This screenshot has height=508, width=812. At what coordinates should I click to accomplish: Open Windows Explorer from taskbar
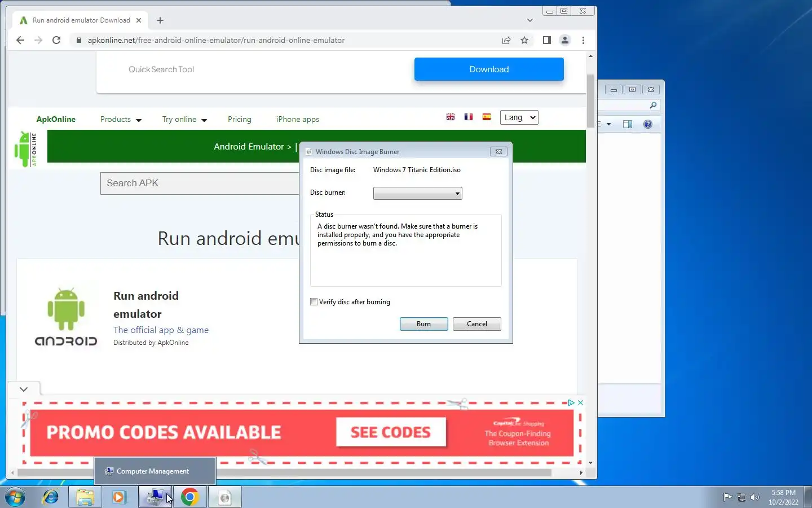[85, 497]
